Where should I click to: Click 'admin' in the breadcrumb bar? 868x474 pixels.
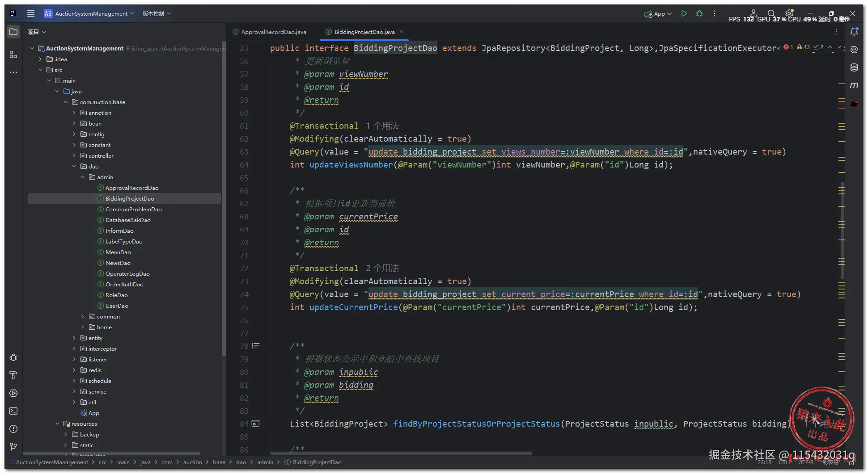pyautogui.click(x=265, y=462)
